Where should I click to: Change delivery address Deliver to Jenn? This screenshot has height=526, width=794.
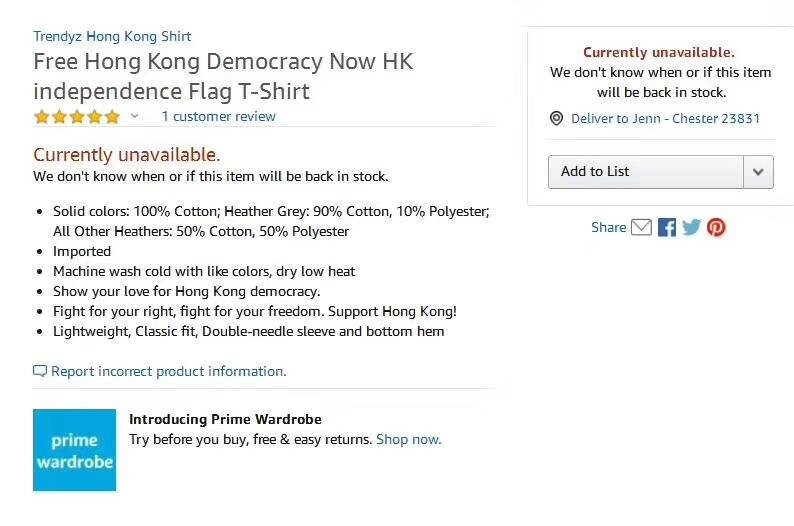(x=665, y=118)
